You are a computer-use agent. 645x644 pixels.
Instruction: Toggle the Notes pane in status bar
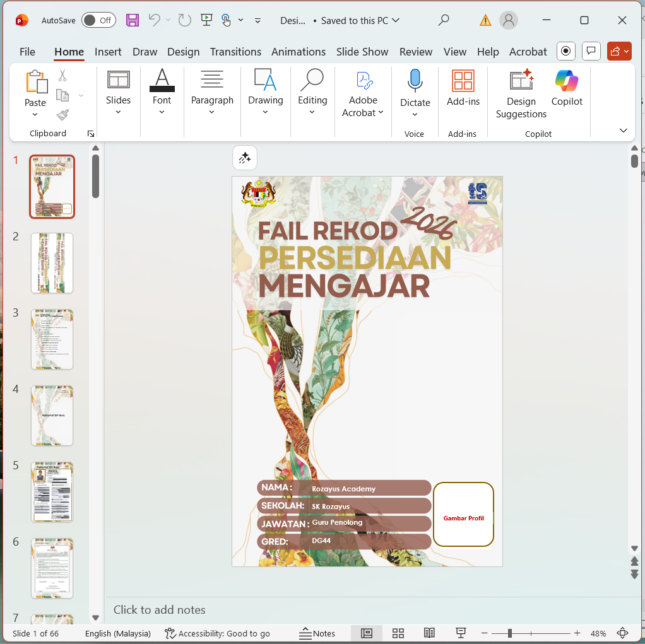[x=317, y=633]
